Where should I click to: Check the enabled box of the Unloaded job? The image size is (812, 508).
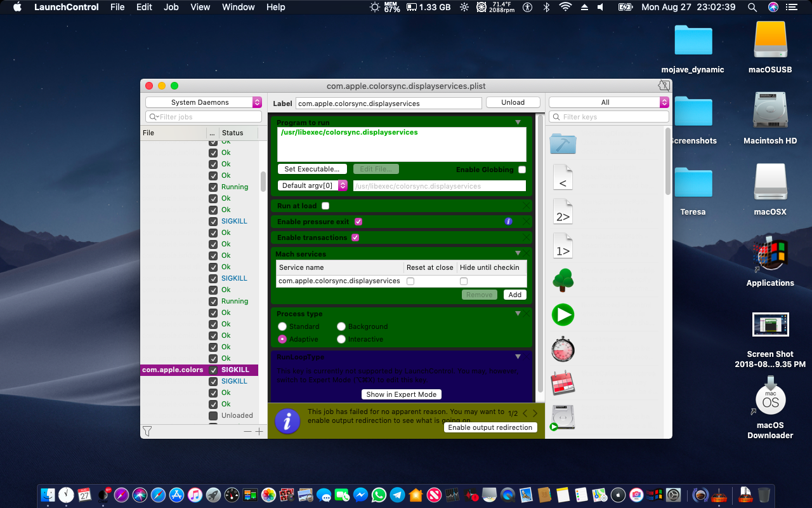(x=213, y=415)
